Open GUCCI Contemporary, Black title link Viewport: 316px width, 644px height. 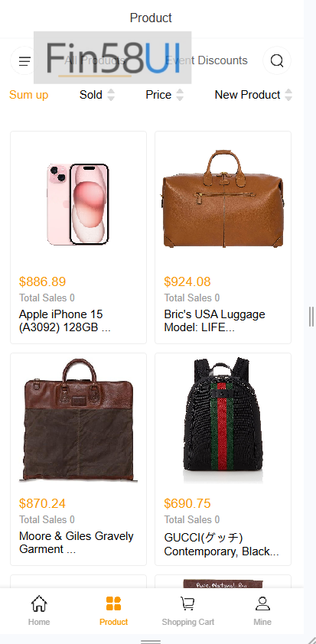(x=221, y=545)
